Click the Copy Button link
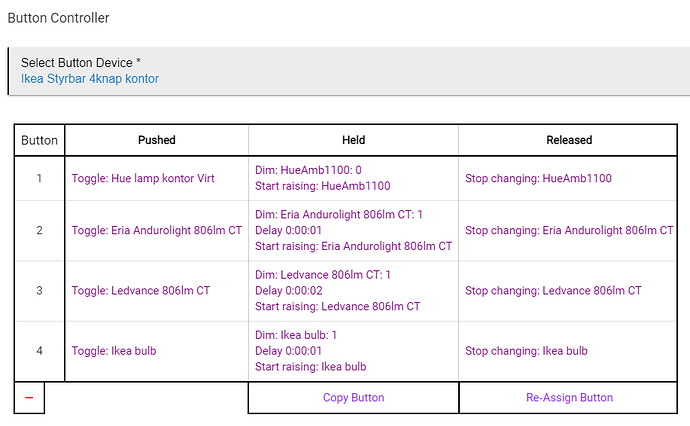The width and height of the screenshot is (690, 426). (353, 397)
